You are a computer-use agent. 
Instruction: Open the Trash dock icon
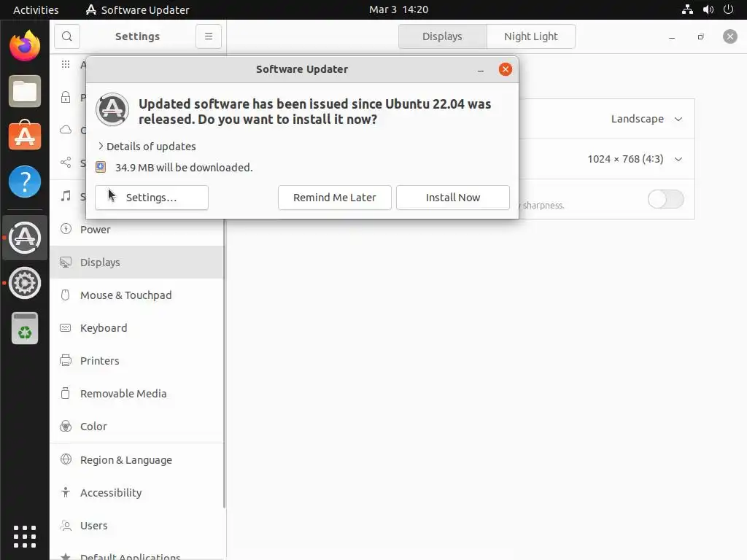25,328
